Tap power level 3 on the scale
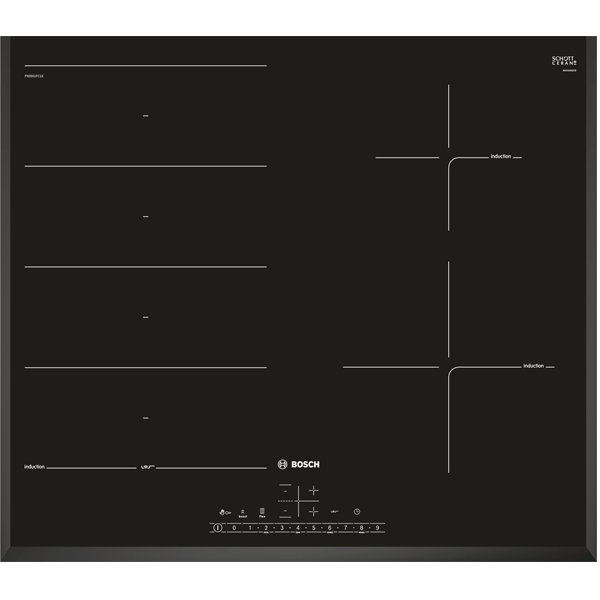This screenshot has width=600, height=600. [x=282, y=527]
